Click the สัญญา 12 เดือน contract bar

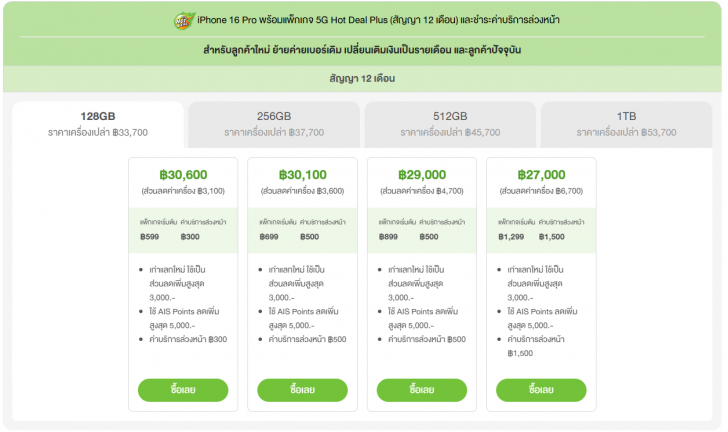tap(363, 78)
